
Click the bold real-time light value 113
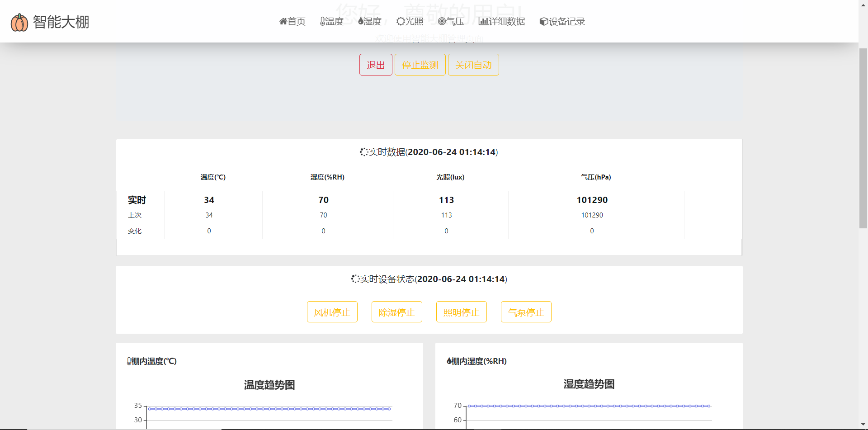click(x=447, y=200)
